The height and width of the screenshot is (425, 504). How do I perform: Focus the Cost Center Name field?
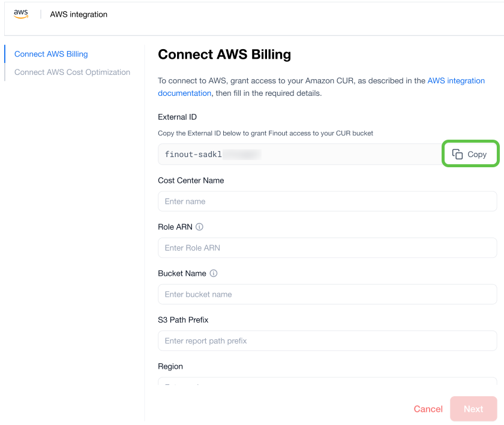coord(327,201)
